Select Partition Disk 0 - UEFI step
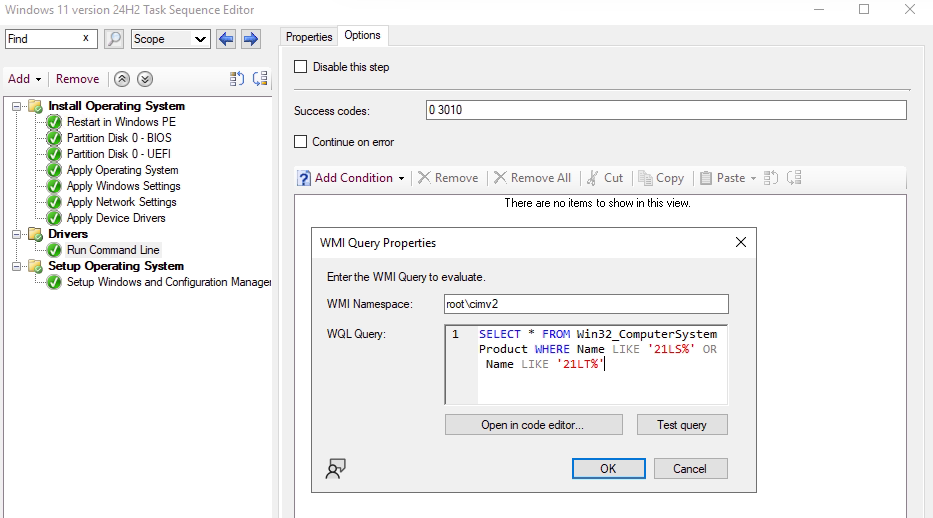The width and height of the screenshot is (933, 518). [118, 154]
